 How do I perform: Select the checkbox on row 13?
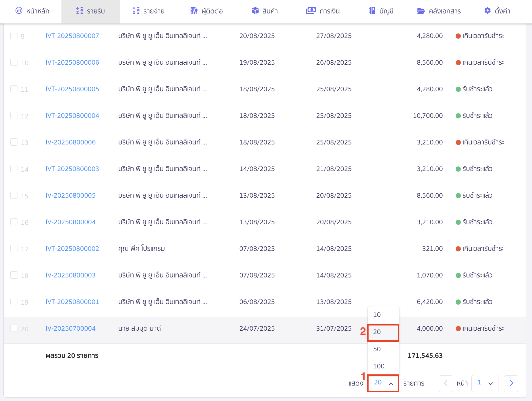[14, 142]
